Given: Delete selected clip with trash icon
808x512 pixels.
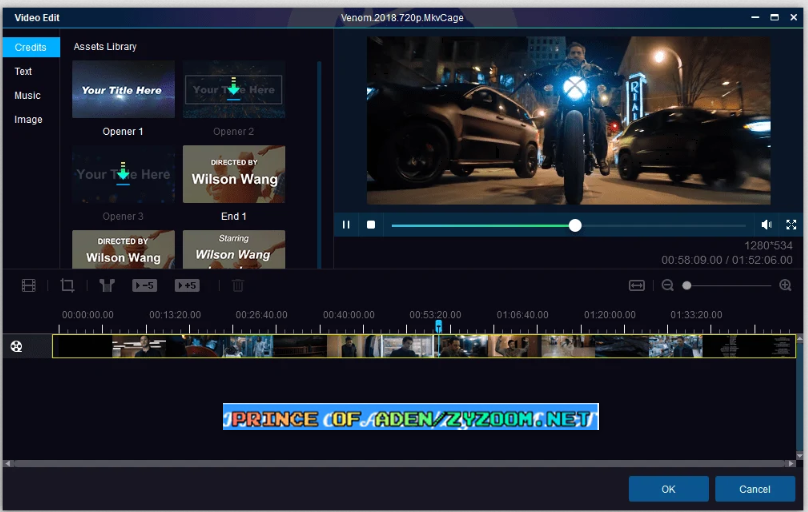Looking at the screenshot, I should (238, 285).
